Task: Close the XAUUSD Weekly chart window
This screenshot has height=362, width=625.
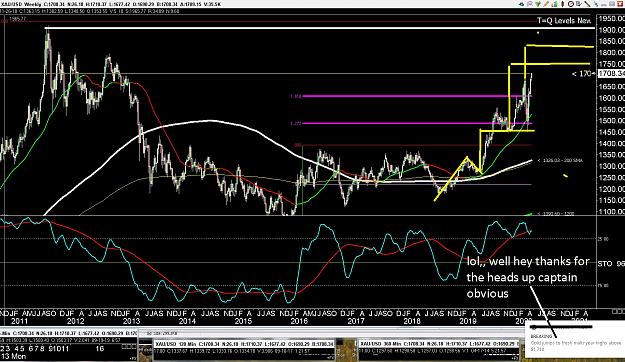Action: pyautogui.click(x=620, y=4)
